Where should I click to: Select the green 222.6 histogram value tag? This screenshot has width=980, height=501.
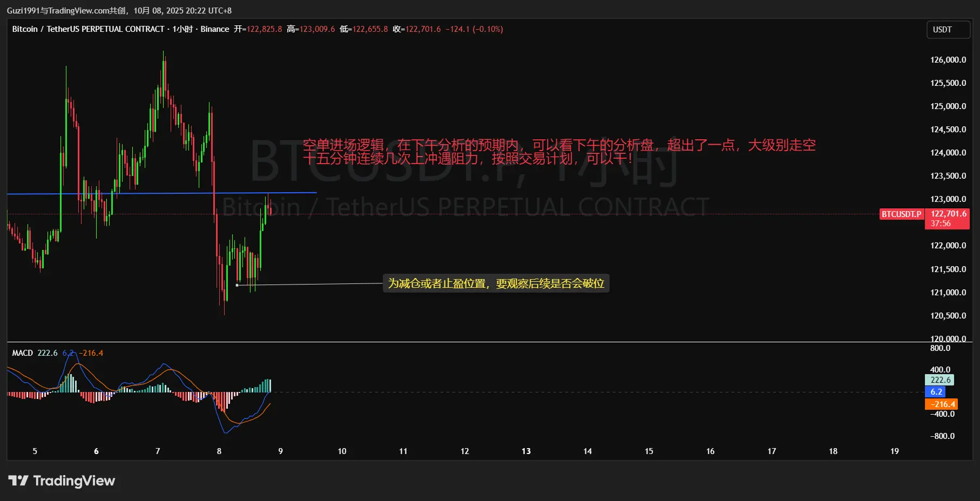click(x=940, y=380)
